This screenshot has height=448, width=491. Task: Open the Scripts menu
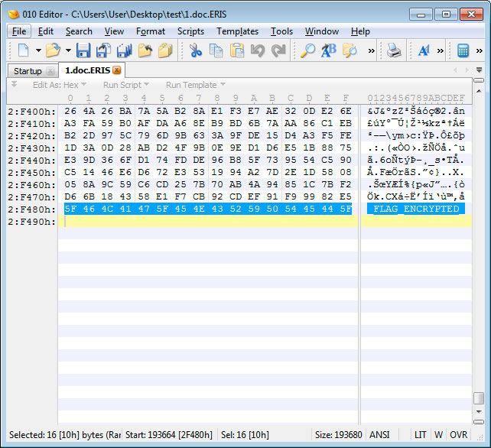pos(190,31)
